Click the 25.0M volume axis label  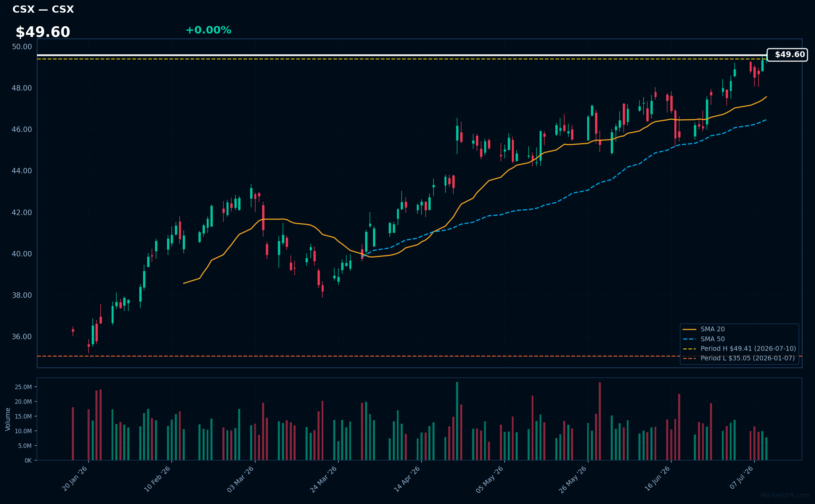pos(23,387)
